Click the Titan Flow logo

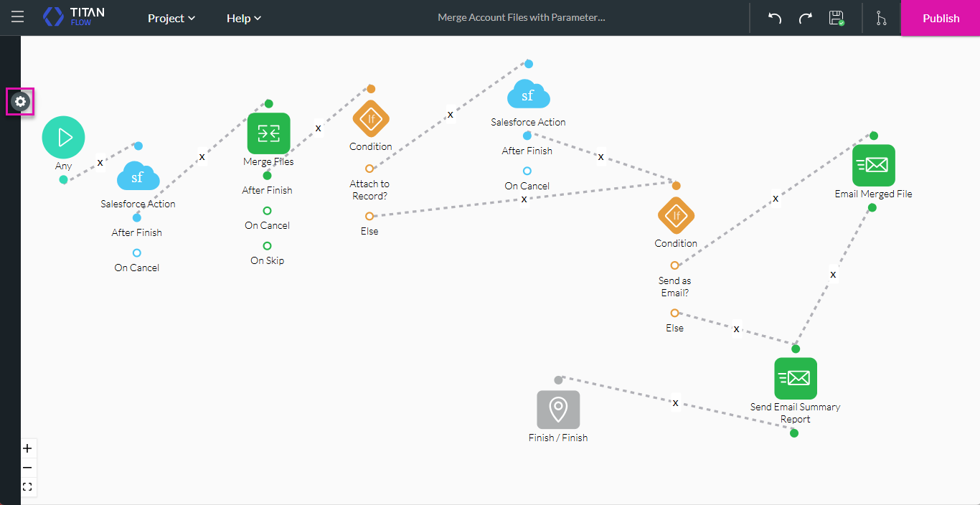coord(74,17)
